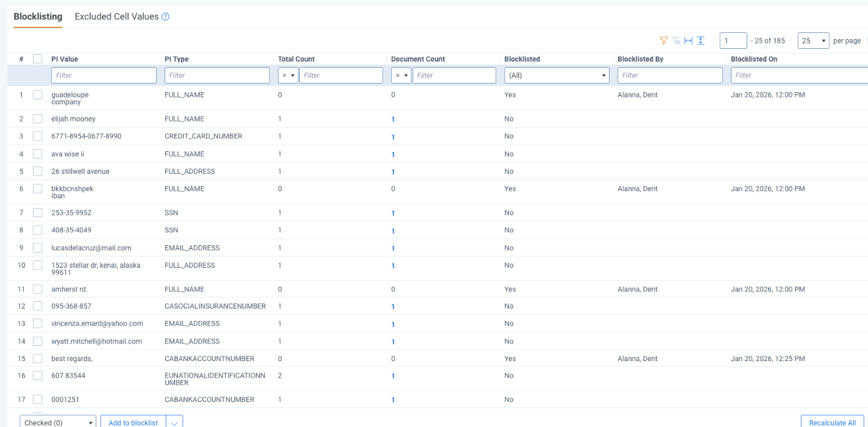Select the ava wise ii row checkbox

tap(38, 154)
